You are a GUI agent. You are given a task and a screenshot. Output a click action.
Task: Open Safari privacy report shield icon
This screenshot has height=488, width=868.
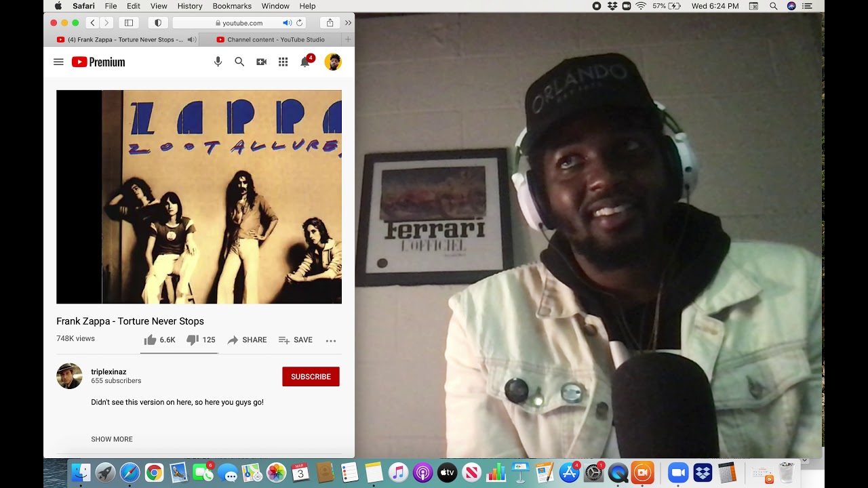tap(158, 22)
